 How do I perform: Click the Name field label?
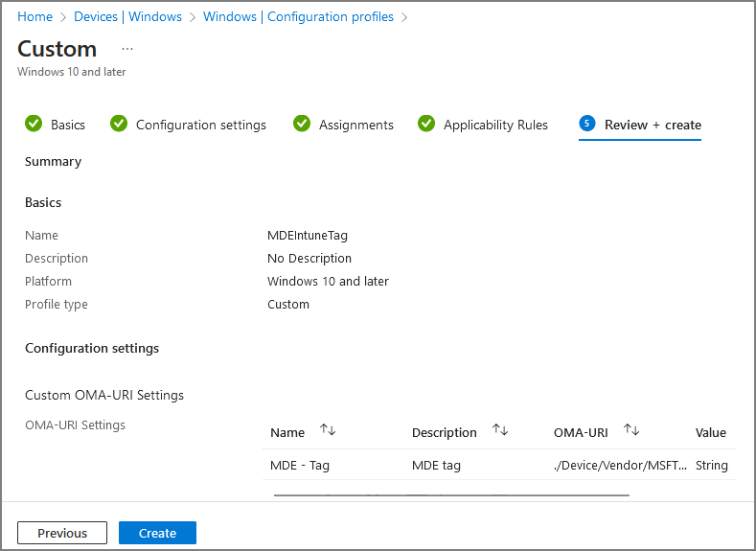41,235
